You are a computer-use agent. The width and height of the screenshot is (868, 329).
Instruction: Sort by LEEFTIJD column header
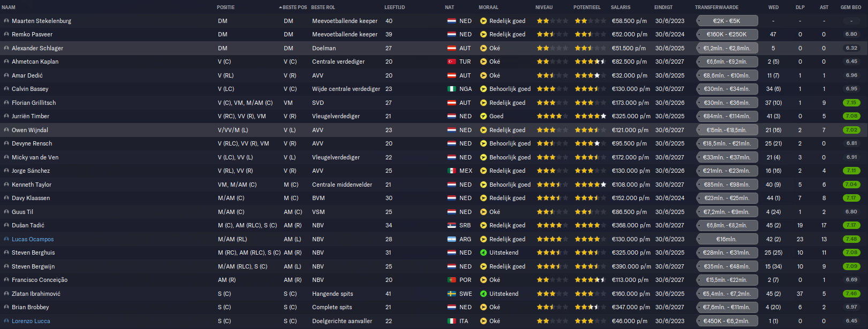click(395, 7)
